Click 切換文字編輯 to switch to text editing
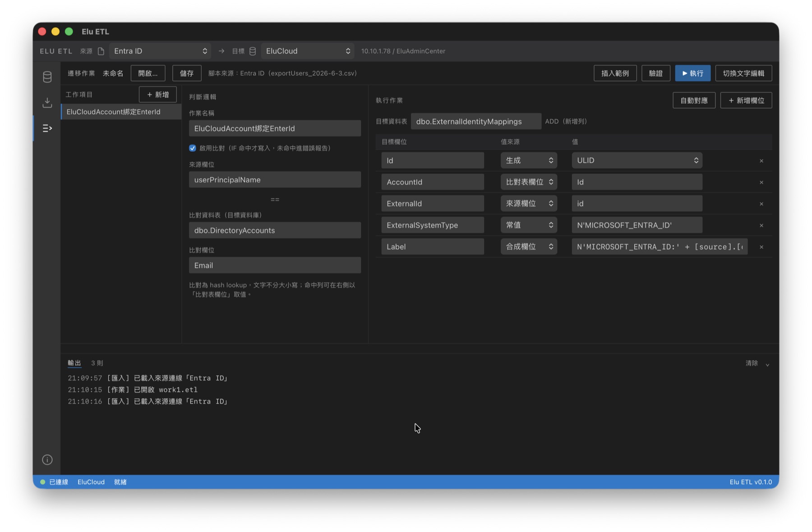 (743, 73)
